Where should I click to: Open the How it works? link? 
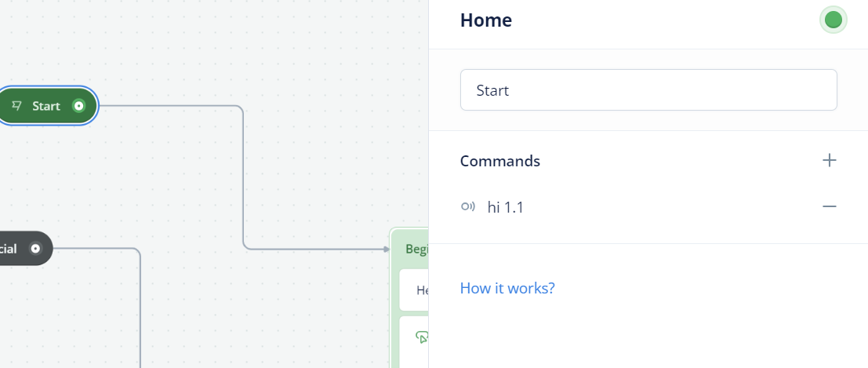point(507,288)
